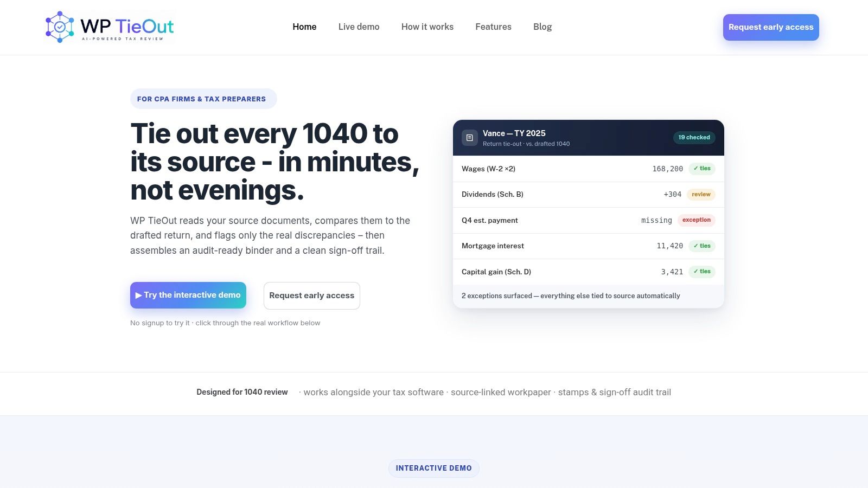Click the No signup to try it note

(x=225, y=323)
